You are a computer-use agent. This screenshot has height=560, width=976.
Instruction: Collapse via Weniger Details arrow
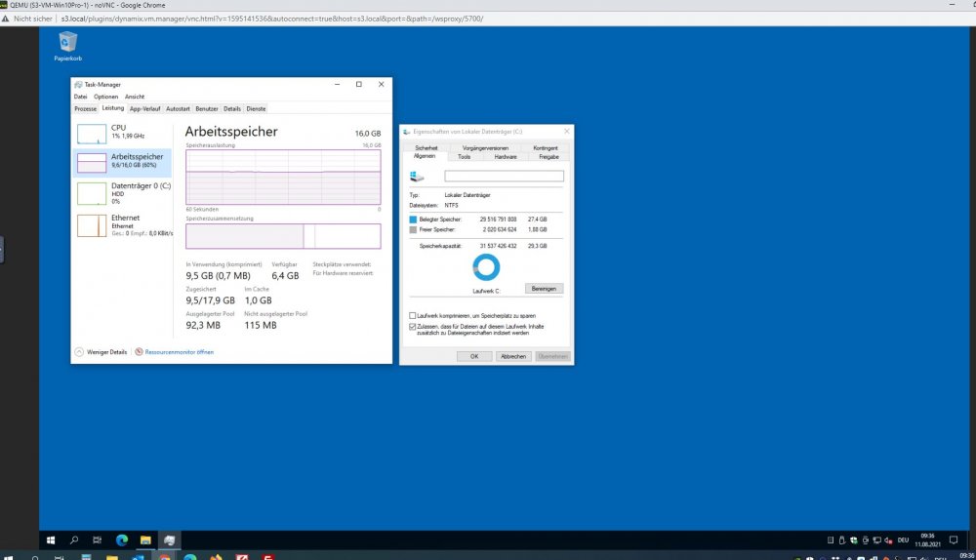tap(79, 352)
